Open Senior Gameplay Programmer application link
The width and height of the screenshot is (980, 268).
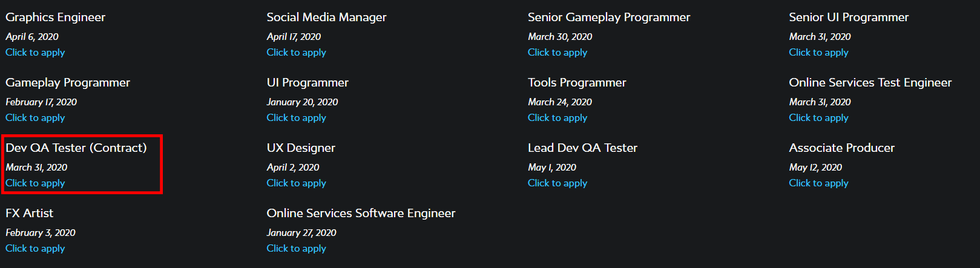point(557,53)
